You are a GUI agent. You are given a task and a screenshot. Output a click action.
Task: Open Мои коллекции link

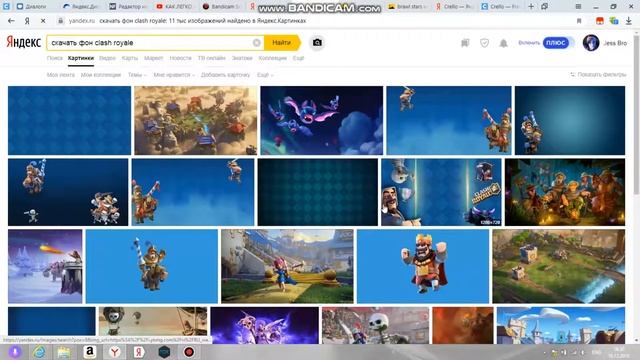(101, 75)
